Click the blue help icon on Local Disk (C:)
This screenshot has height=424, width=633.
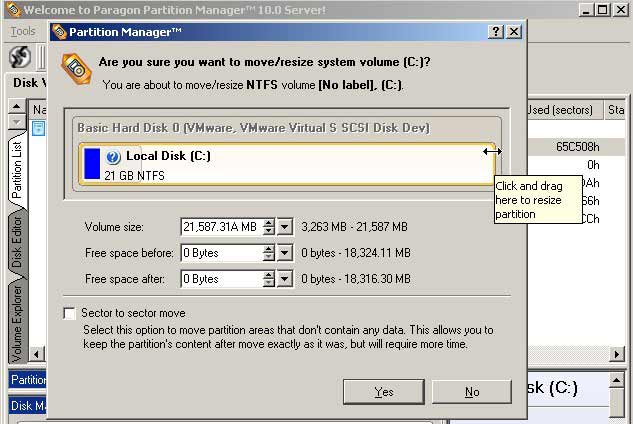tap(113, 157)
